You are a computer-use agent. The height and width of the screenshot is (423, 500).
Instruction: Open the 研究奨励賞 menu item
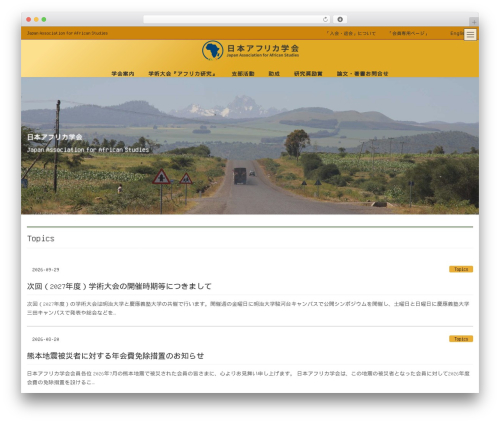click(308, 74)
